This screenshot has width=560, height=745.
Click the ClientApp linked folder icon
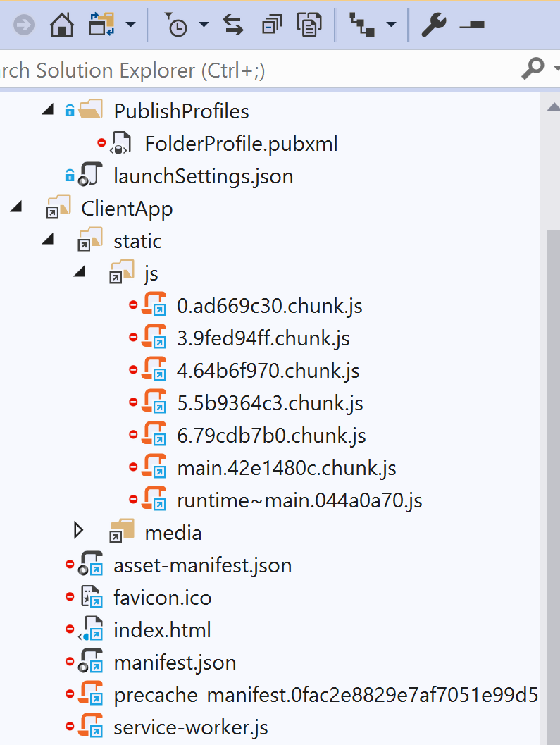tap(58, 207)
